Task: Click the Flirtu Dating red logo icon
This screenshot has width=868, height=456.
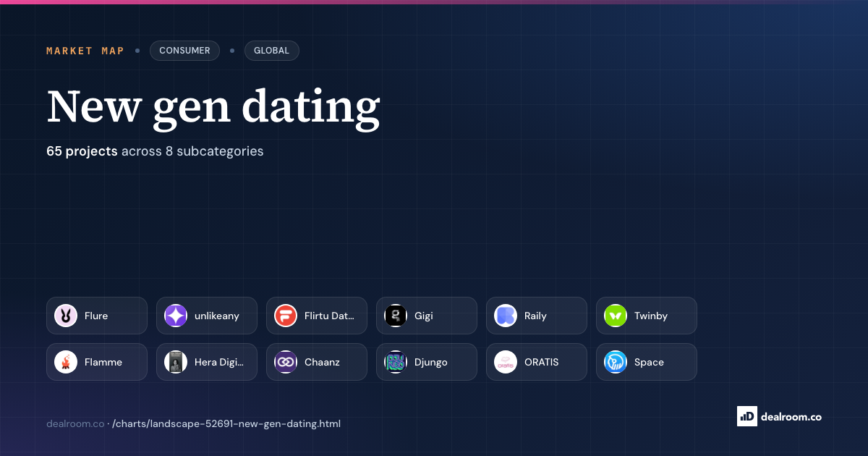Action: coord(286,316)
